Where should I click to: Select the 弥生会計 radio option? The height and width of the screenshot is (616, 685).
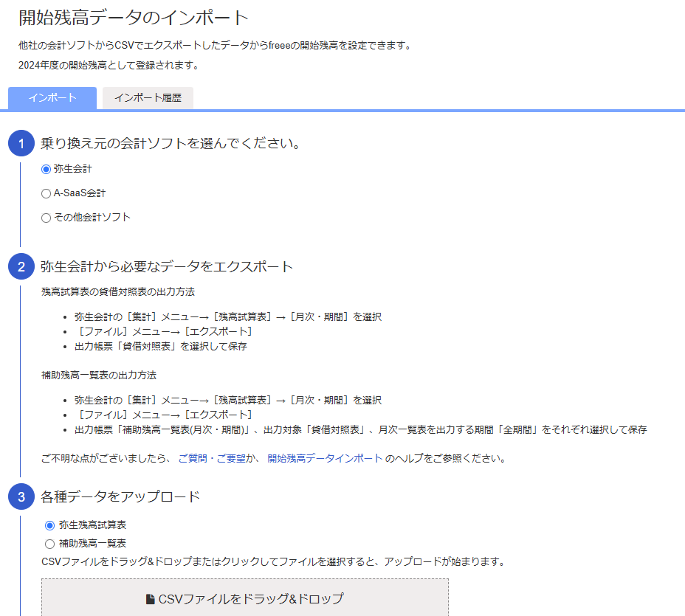pyautogui.click(x=46, y=169)
